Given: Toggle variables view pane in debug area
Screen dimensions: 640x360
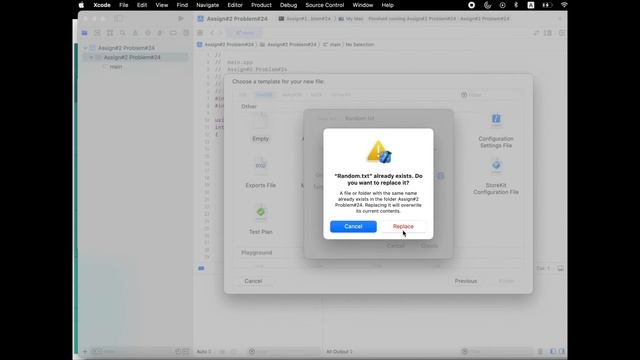Looking at the screenshot, I should pos(553,351).
